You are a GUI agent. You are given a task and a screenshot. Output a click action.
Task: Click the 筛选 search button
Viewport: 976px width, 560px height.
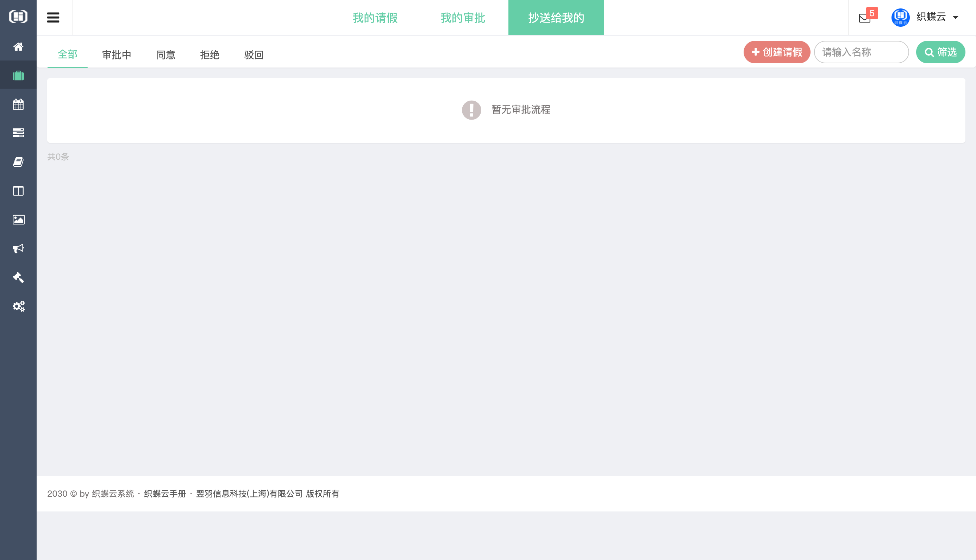[x=940, y=52]
